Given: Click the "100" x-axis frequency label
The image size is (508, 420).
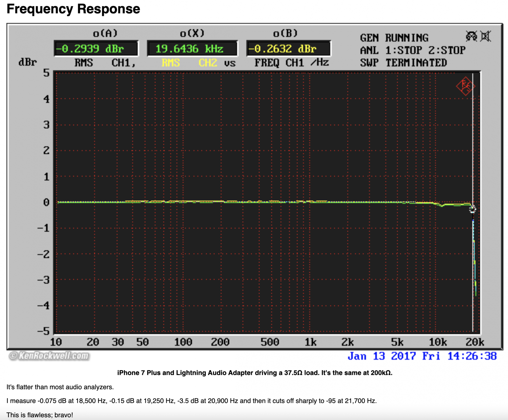Looking at the screenshot, I should pyautogui.click(x=183, y=342).
